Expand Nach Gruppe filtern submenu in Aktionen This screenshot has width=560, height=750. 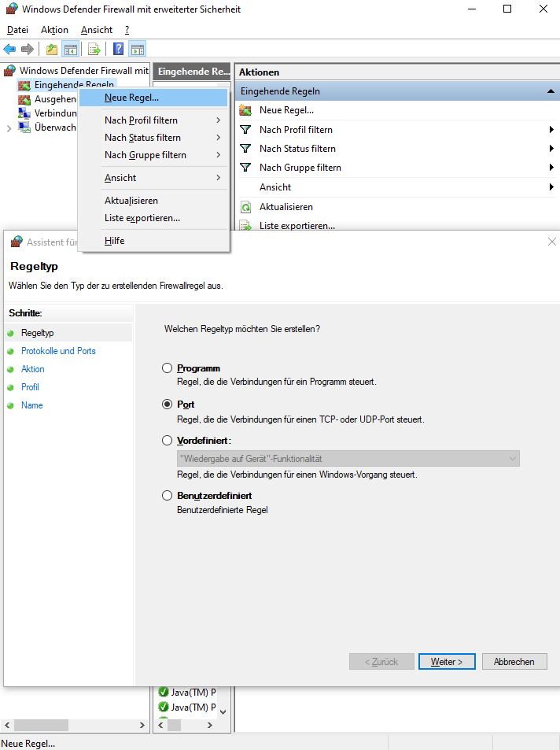551,168
